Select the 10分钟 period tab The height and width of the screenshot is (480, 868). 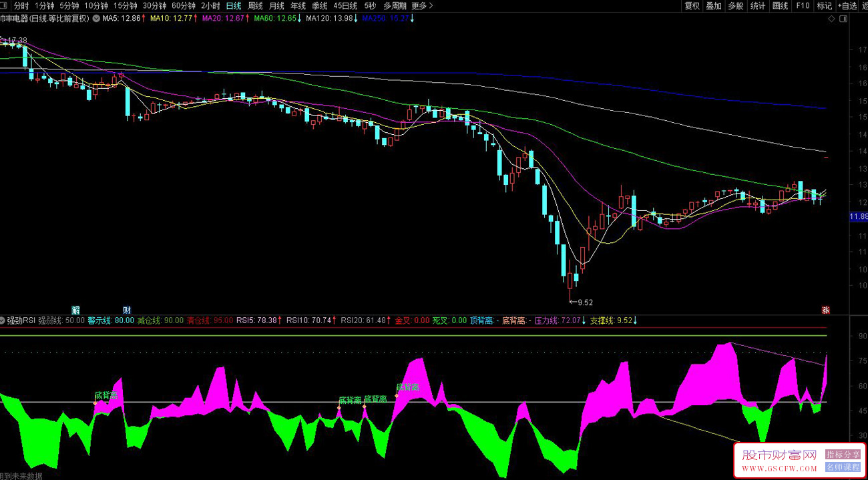[x=96, y=5]
